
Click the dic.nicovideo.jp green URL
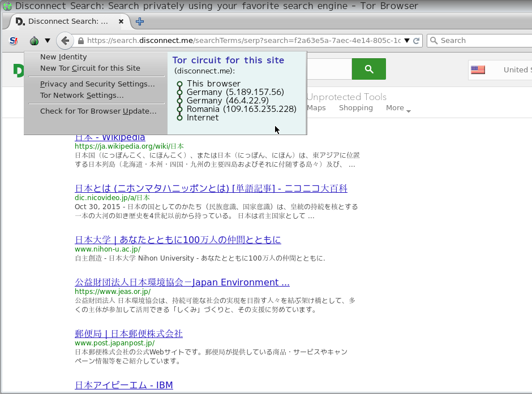(x=112, y=197)
